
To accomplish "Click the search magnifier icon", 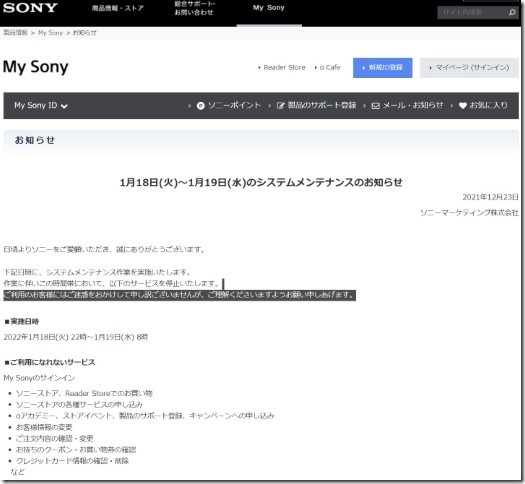I will (x=512, y=13).
